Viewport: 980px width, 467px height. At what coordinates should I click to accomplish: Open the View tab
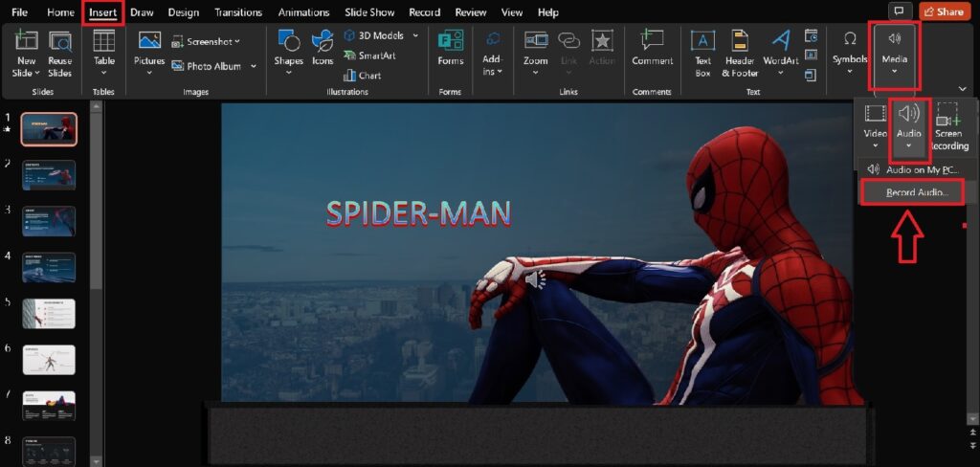512,11
